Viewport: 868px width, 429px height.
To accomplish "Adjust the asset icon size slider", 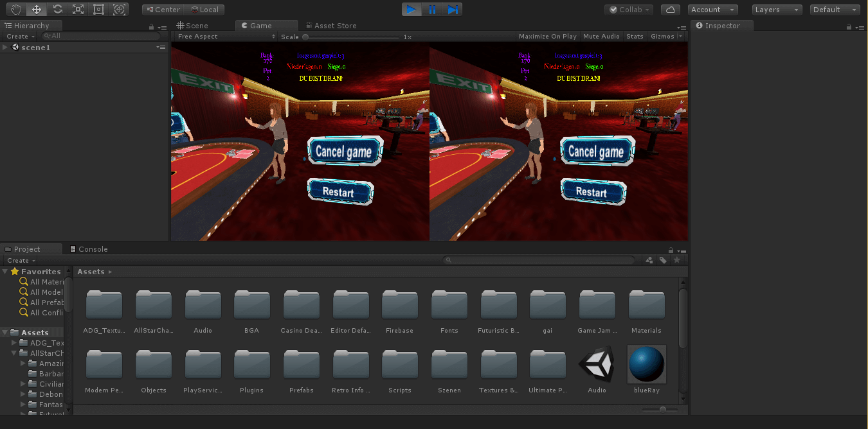I will click(x=660, y=409).
